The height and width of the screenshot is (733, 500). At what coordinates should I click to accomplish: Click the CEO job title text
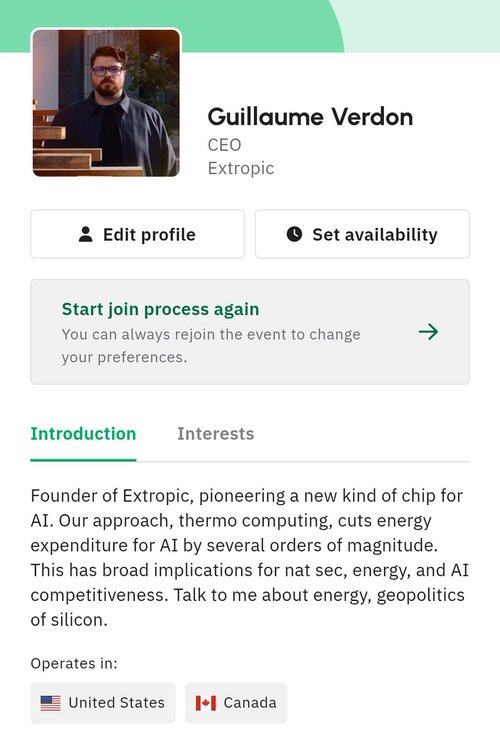pos(224,145)
